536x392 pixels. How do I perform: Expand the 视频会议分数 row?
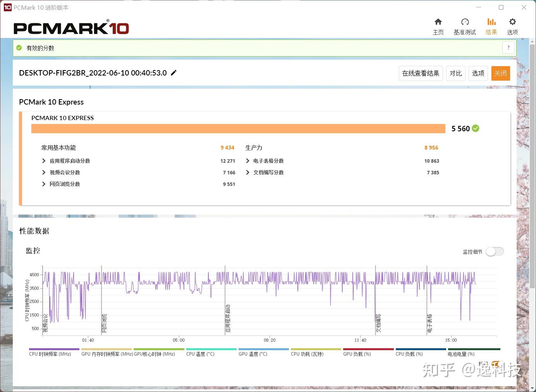44,172
